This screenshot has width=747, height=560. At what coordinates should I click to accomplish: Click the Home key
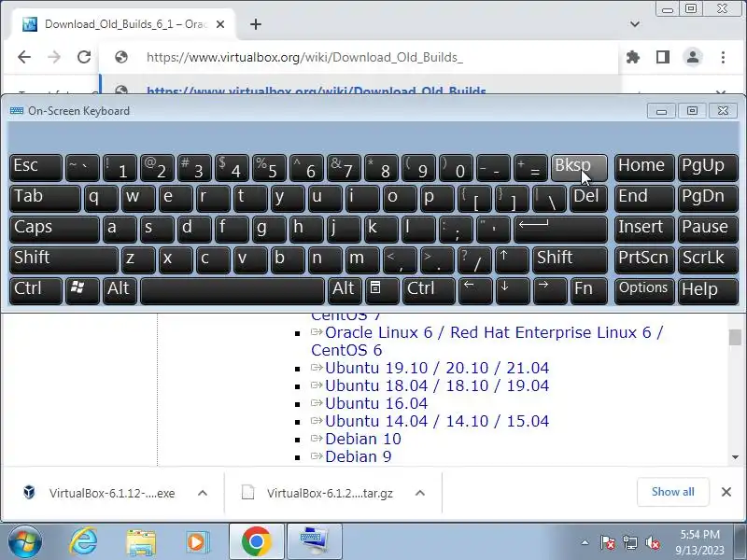[x=644, y=168]
